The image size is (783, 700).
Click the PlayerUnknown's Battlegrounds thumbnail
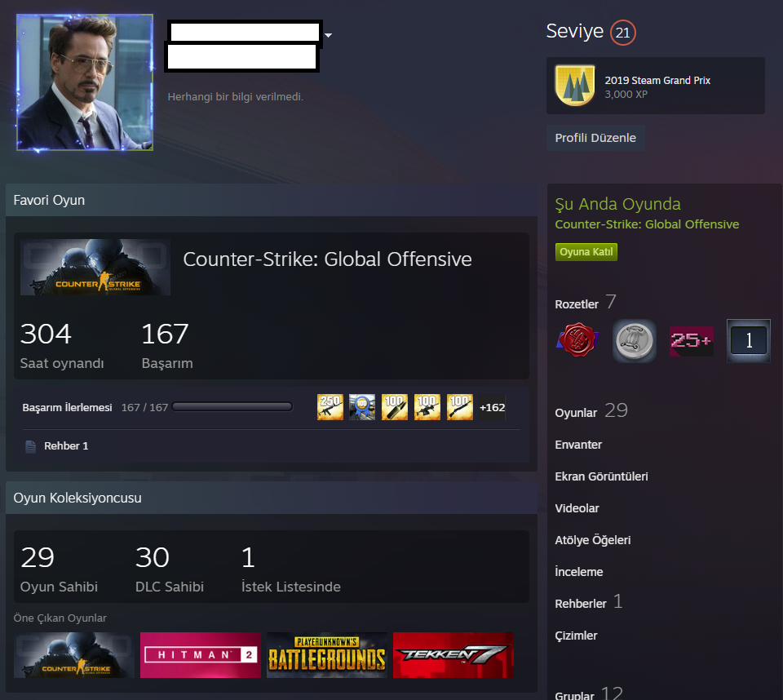[326, 655]
